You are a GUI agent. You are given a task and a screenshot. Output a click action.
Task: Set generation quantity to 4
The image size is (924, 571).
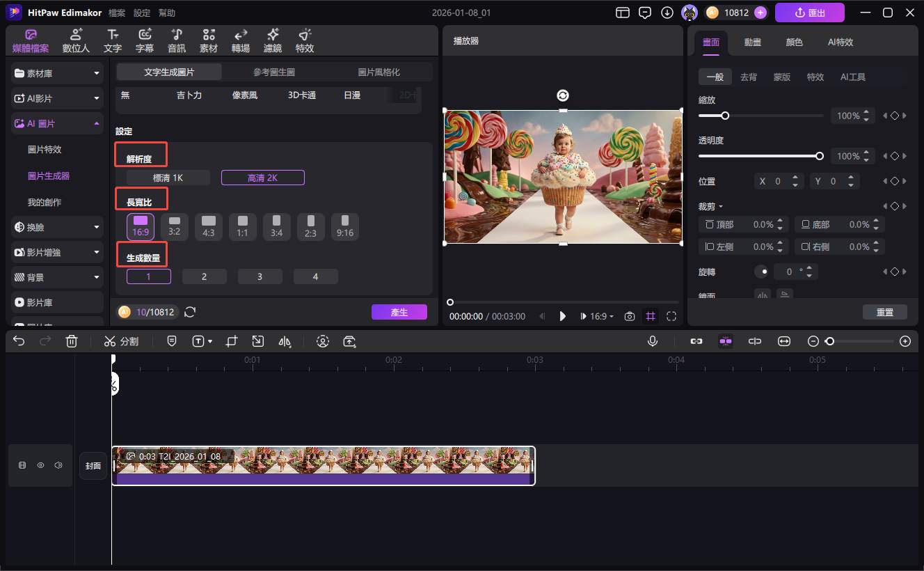[315, 276]
